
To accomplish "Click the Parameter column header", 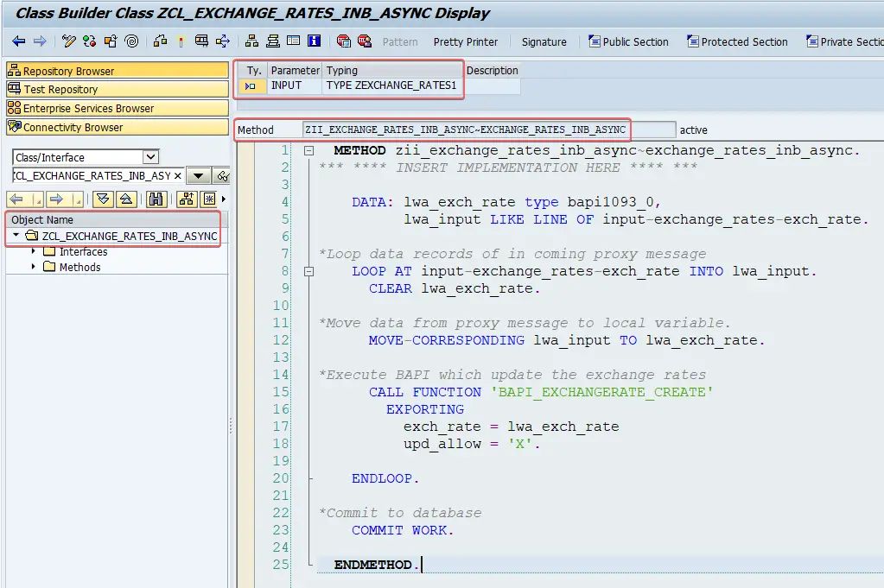I will [x=295, y=71].
